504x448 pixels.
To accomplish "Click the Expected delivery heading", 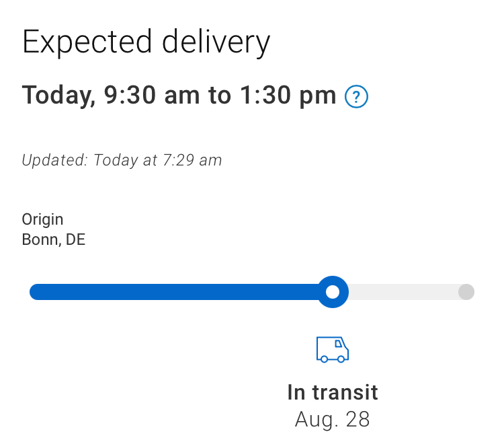I will 146,42.
